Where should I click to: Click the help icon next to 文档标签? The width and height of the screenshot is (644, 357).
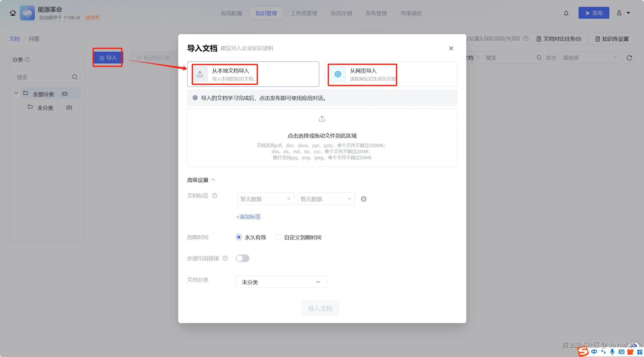215,196
